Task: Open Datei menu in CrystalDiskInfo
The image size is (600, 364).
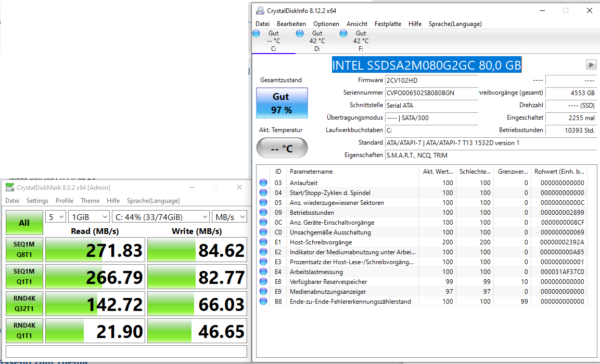Action: (x=262, y=24)
